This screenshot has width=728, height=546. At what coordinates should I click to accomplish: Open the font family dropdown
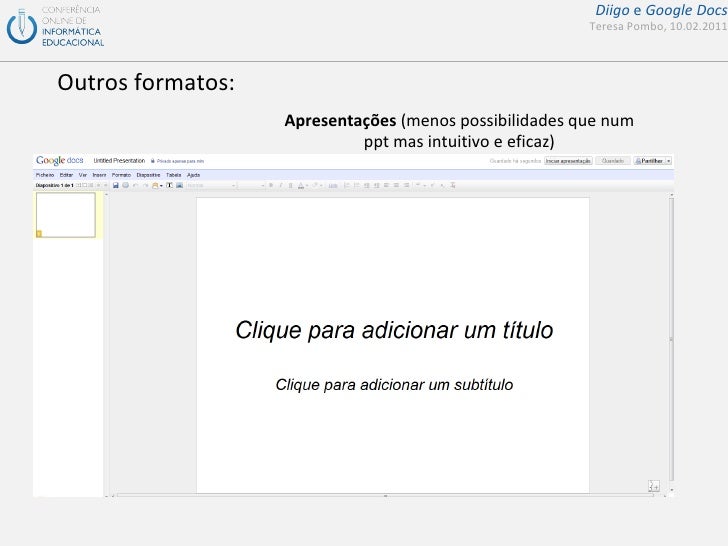(212, 185)
